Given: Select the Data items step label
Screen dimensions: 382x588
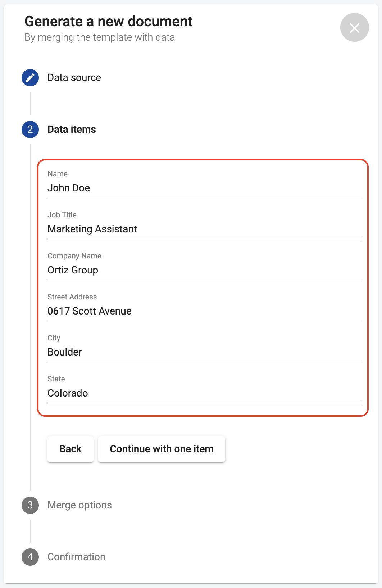Looking at the screenshot, I should (x=72, y=130).
